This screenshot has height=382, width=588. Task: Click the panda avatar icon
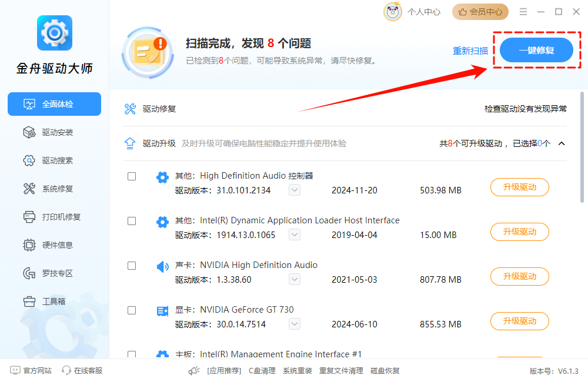[x=393, y=12]
